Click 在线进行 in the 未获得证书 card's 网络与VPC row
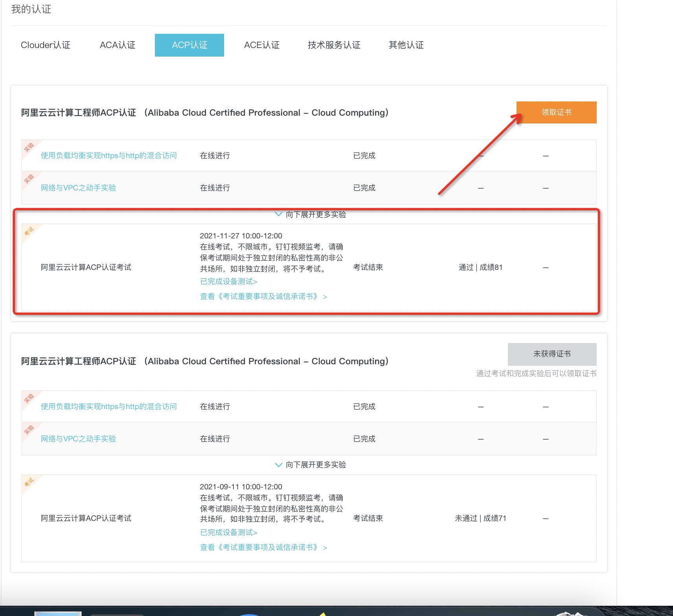This screenshot has height=616, width=673. pos(215,439)
